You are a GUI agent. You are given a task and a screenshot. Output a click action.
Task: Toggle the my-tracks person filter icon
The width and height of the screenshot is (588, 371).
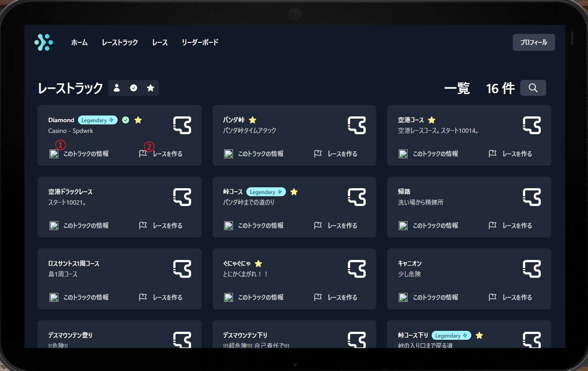tap(117, 88)
